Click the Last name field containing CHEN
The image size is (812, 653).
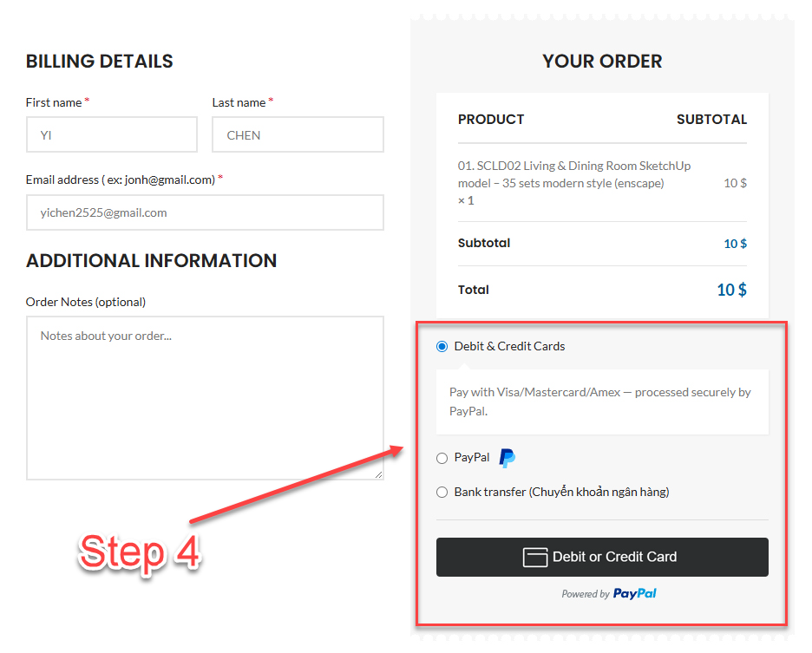(298, 134)
